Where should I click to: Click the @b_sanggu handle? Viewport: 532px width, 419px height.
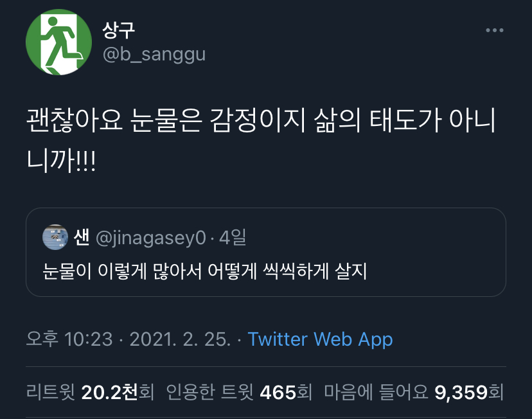coord(154,54)
